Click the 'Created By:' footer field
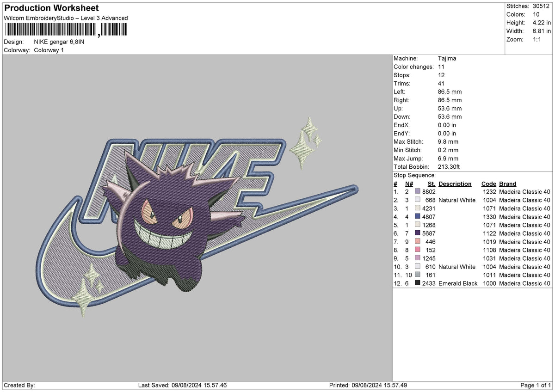 click(x=19, y=386)
